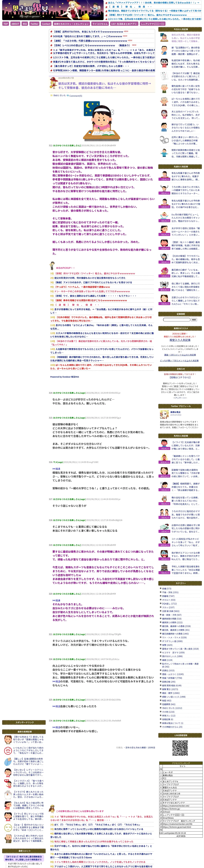Click first 今日の人気記事 thumbnail avatar
This screenshot has height=868, width=204.
coord(164,38)
